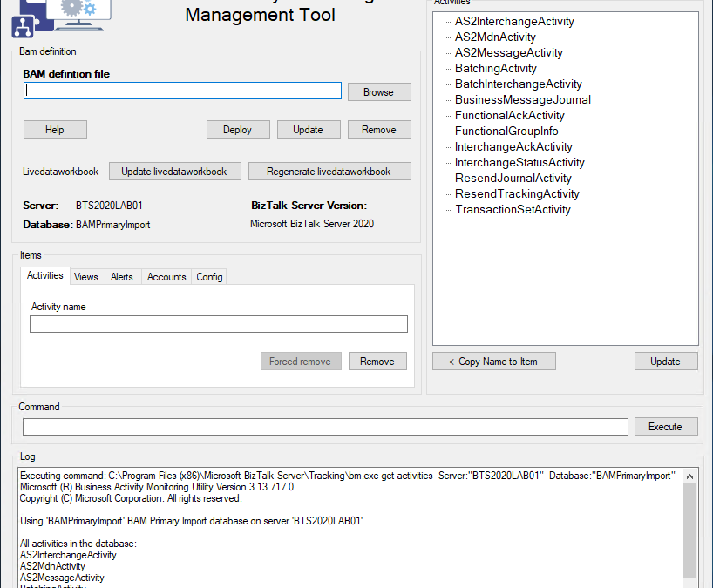
Task: Select TransactionSetActivity in the tree
Action: click(513, 209)
